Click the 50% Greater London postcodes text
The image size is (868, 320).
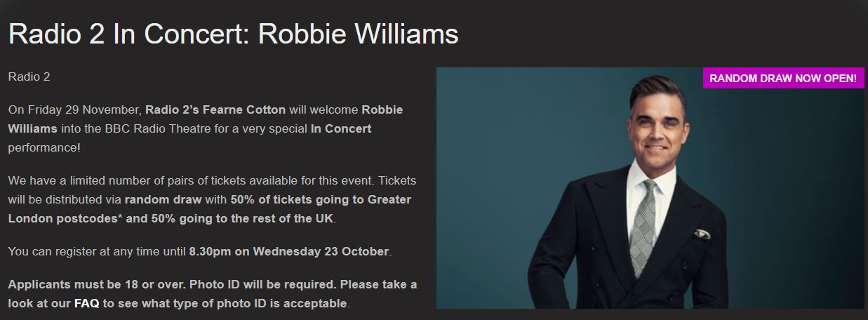tap(210, 208)
